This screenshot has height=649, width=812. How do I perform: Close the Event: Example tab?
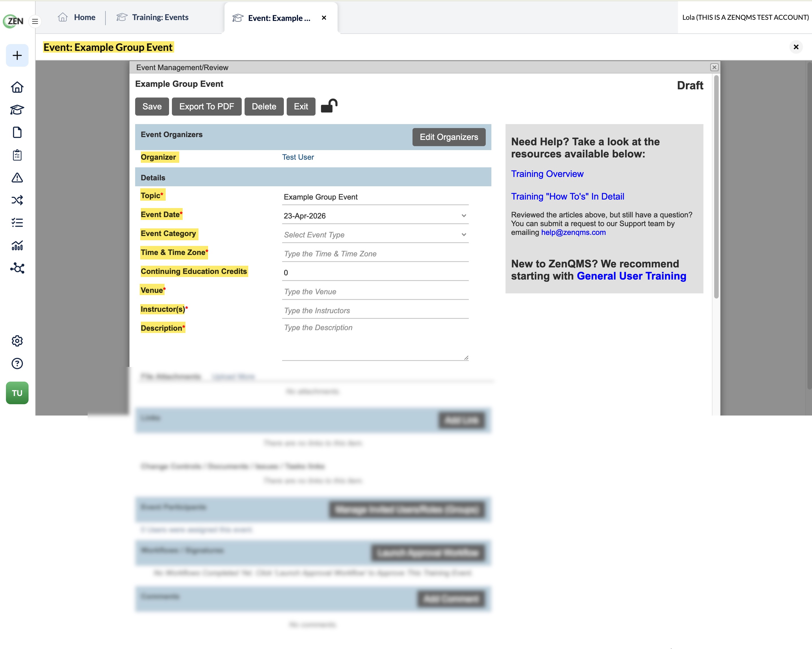point(324,18)
